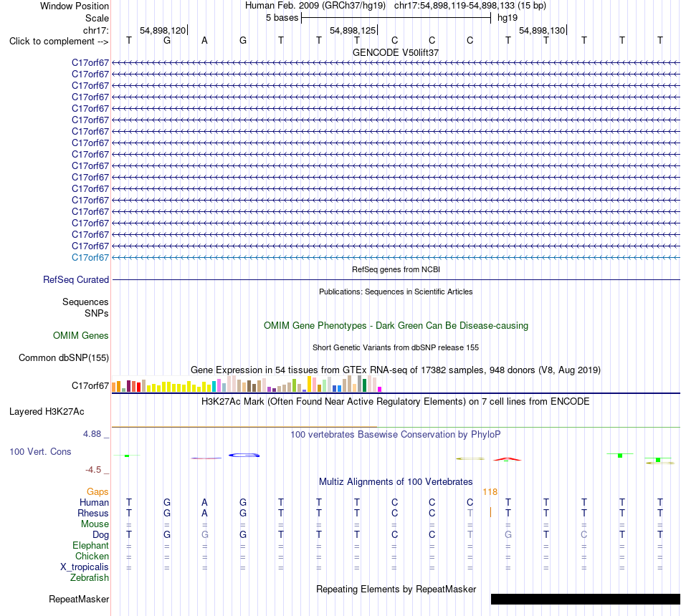Click the 'A' base in the Human alignment row
Image resolution: width=681 pixels, height=616 pixels.
click(204, 502)
